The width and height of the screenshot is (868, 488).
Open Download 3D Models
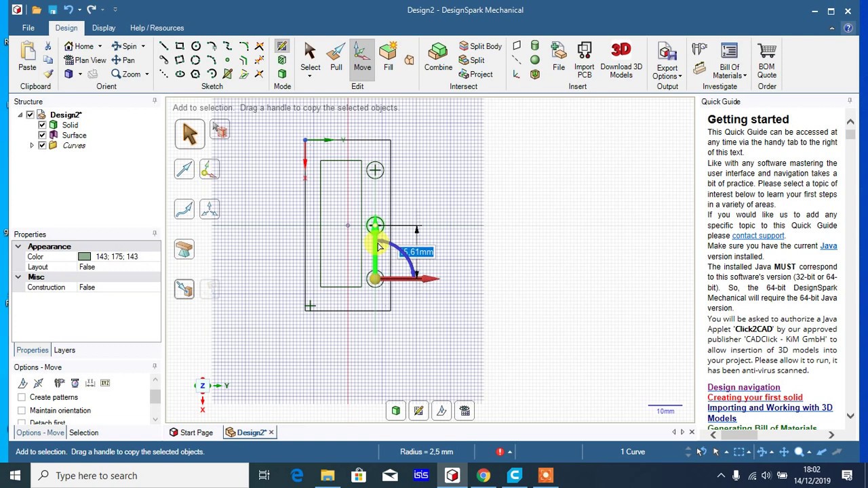click(621, 60)
